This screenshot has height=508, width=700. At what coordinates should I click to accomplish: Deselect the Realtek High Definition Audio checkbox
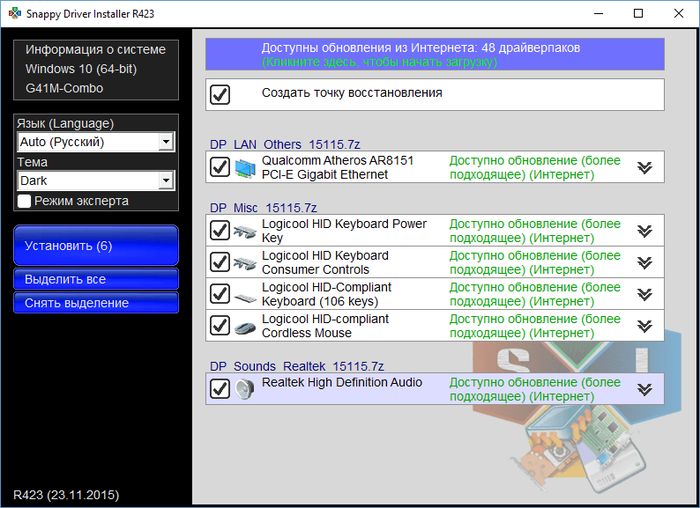[220, 389]
